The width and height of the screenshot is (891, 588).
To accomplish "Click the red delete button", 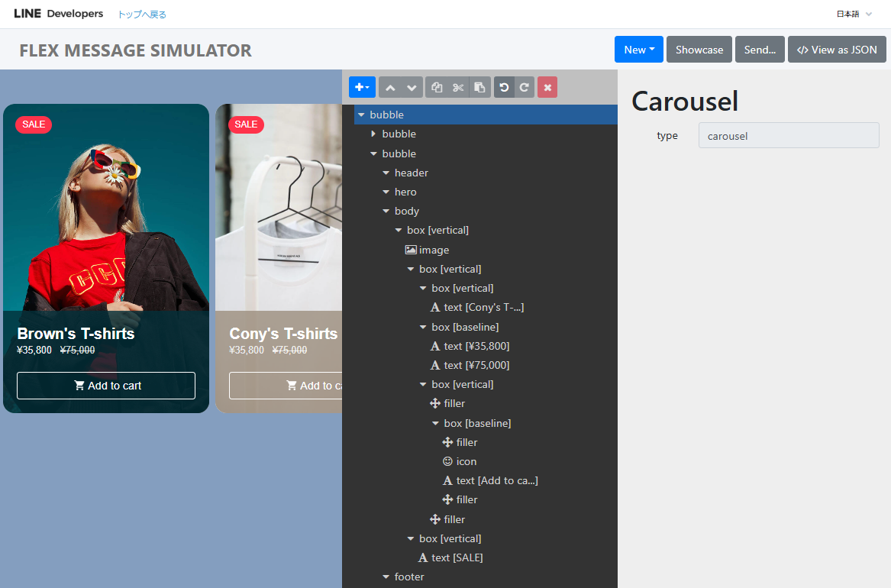I will point(547,87).
